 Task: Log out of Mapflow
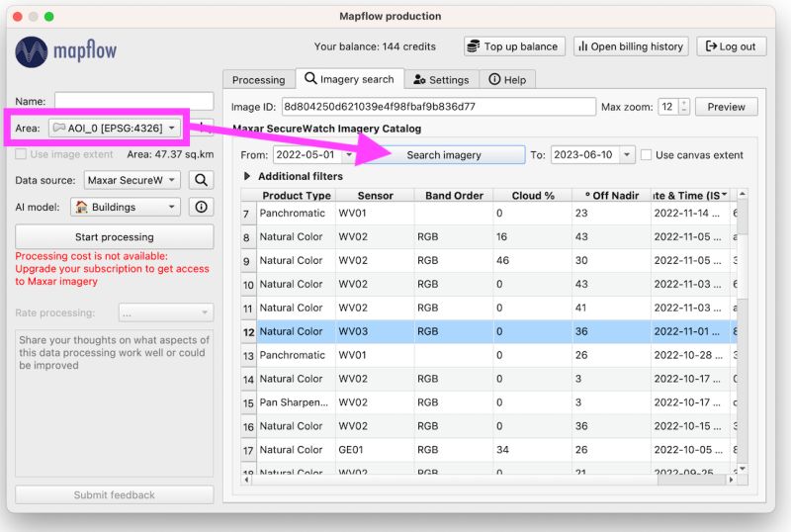tap(731, 46)
